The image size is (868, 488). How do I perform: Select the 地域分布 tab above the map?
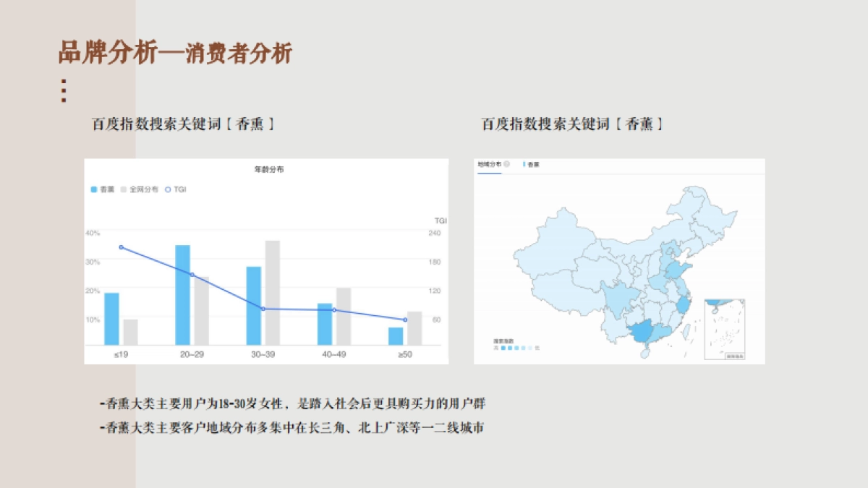click(x=489, y=165)
